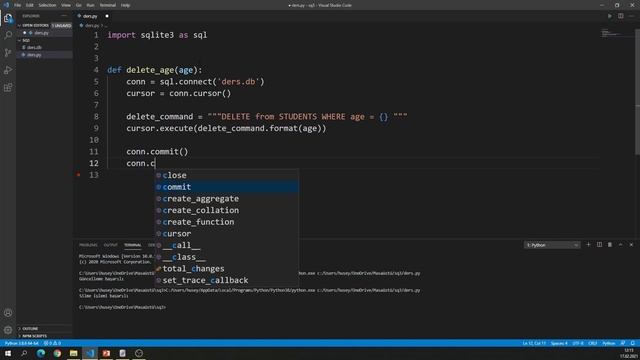Launch Microsoft Edge from taskbar
This screenshot has height=360, width=640.
41,353
